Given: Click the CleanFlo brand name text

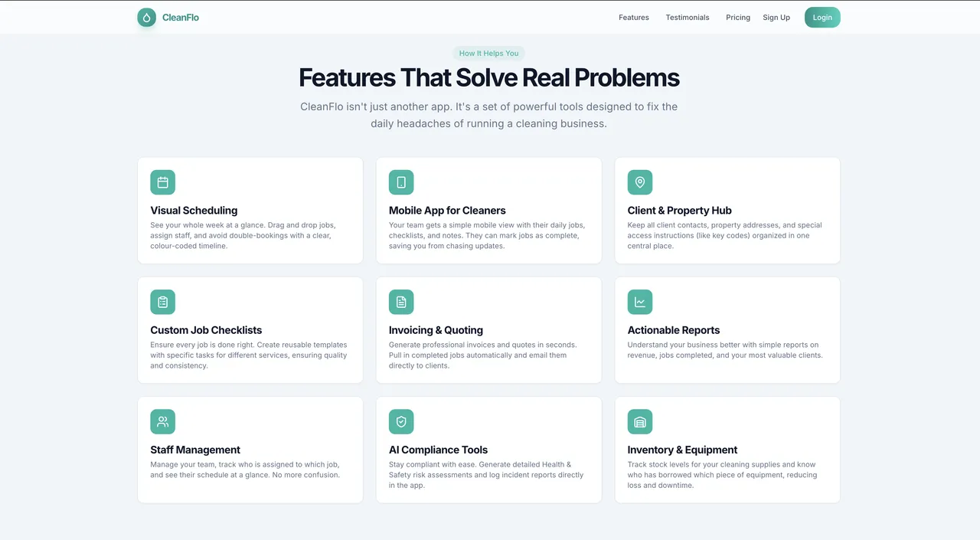Looking at the screenshot, I should point(181,18).
